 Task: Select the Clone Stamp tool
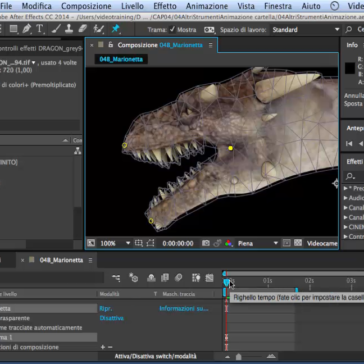coord(69,29)
